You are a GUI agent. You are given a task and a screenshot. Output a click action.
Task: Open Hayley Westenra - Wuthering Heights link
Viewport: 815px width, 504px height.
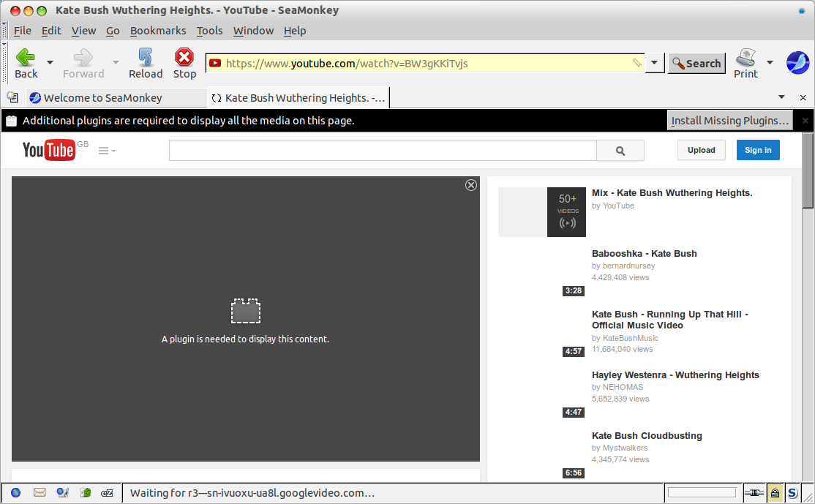point(675,375)
